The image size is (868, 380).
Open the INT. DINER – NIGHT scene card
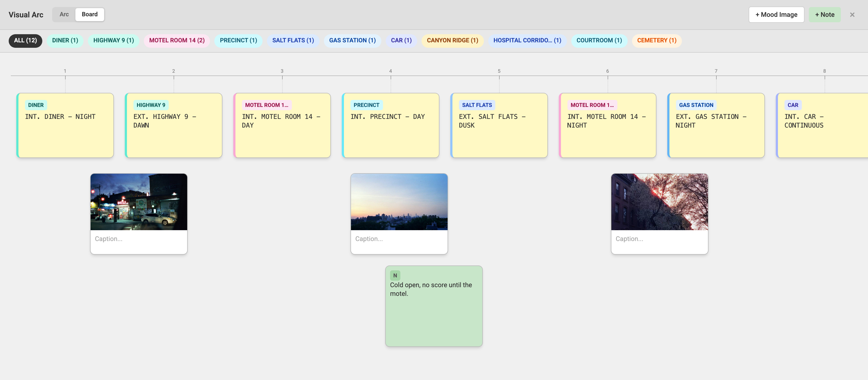point(65,125)
